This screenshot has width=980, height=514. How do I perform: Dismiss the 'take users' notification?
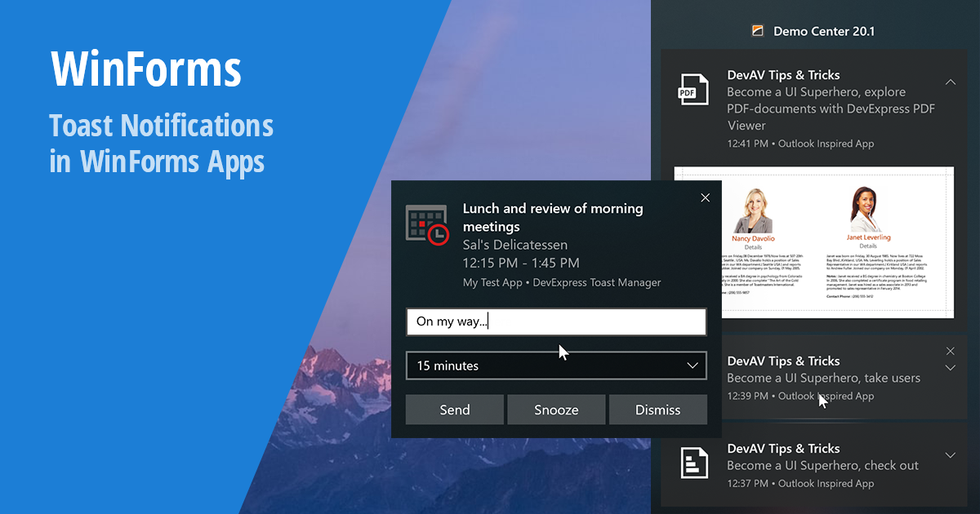(950, 351)
